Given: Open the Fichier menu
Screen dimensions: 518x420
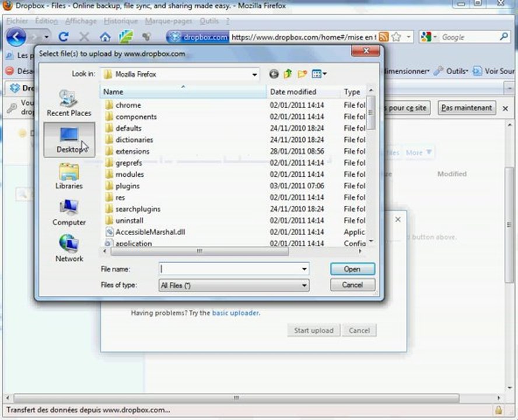Looking at the screenshot, I should pos(17,21).
